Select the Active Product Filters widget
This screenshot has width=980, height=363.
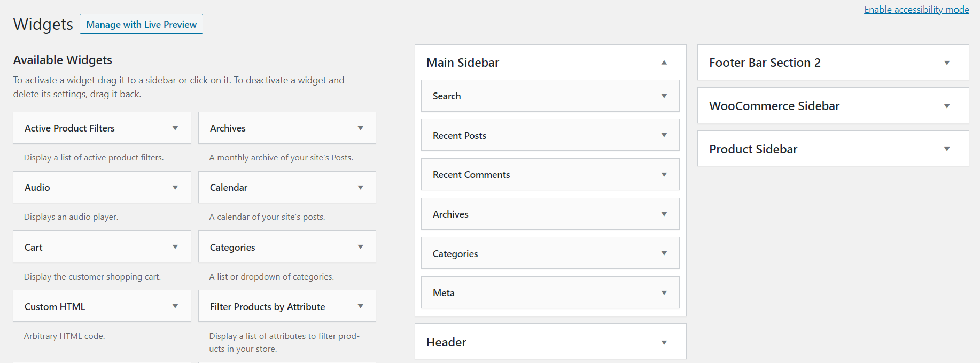70,128
